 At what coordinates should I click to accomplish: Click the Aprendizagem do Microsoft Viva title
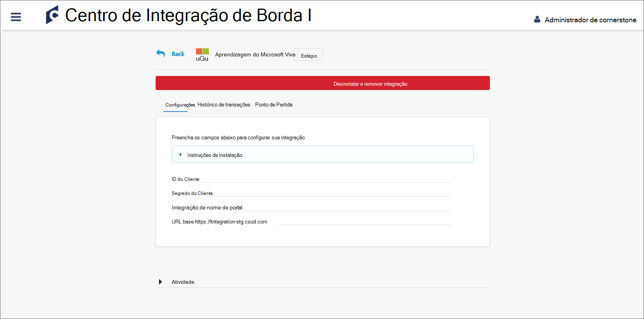pyautogui.click(x=255, y=54)
